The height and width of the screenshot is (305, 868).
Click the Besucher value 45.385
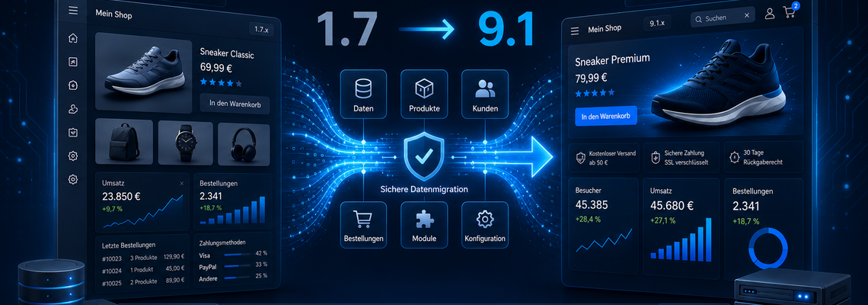(592, 205)
